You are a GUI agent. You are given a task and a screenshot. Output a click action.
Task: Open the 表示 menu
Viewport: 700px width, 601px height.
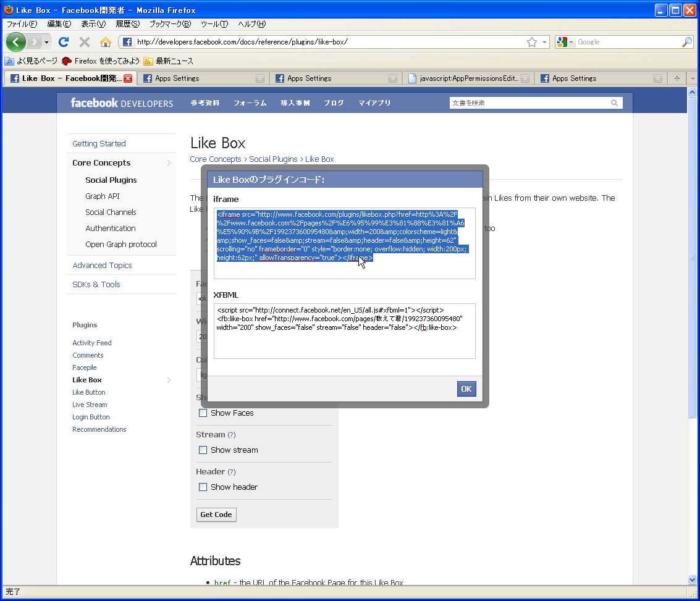coord(93,24)
